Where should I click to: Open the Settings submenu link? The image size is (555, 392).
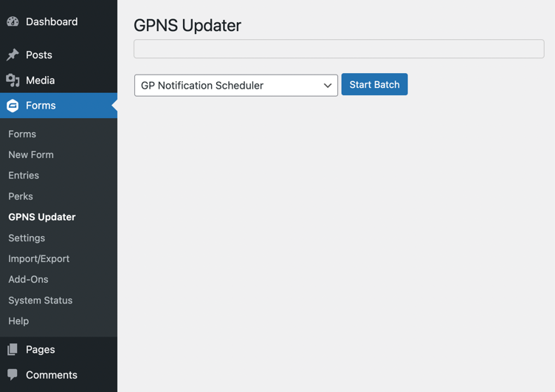(27, 238)
